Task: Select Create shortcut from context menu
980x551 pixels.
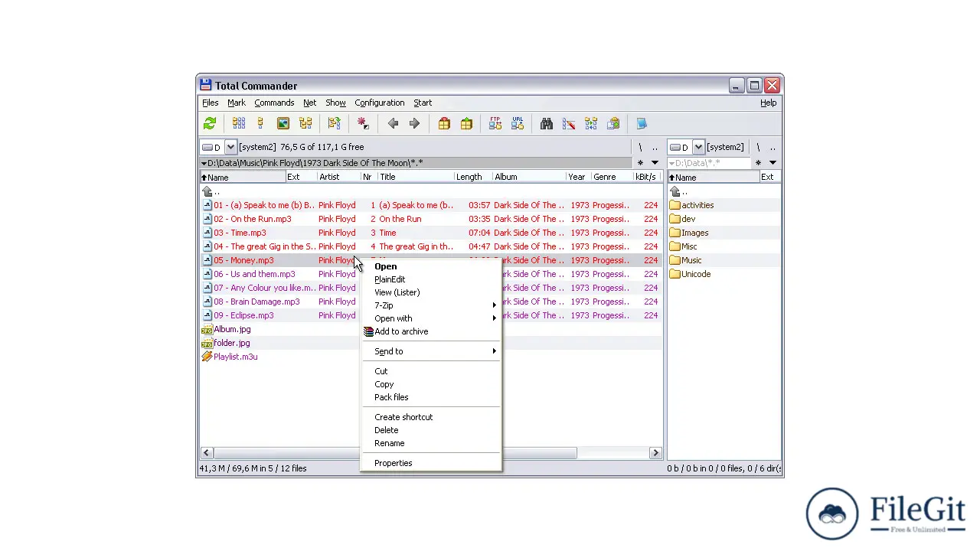Action: 432,417
